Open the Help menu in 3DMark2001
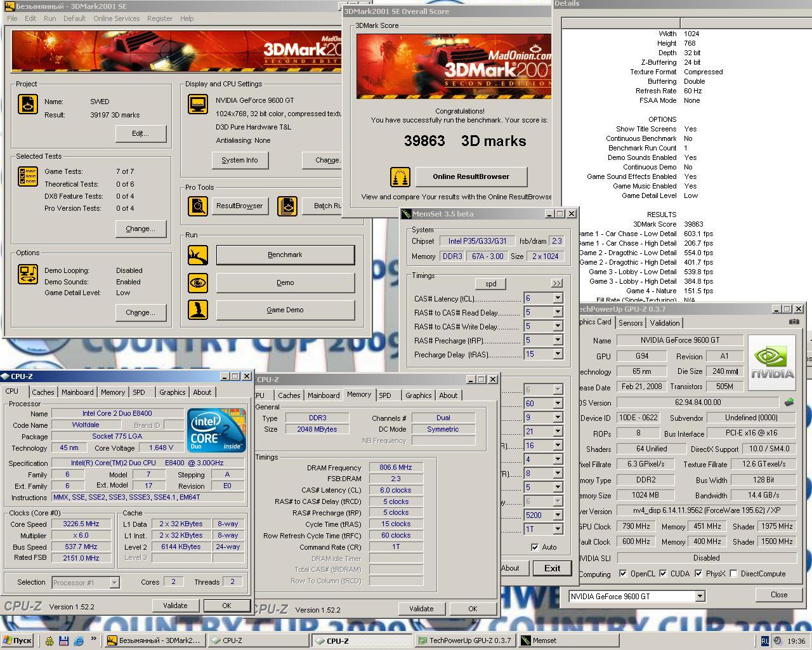This screenshot has height=650, width=812. click(187, 18)
